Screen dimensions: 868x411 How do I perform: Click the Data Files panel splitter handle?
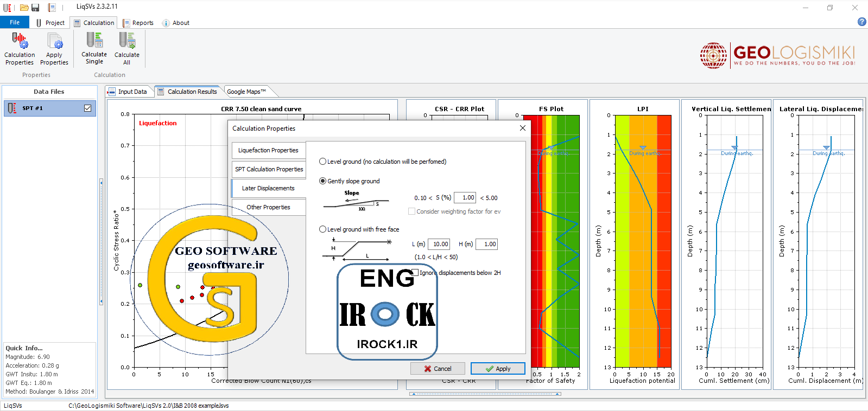pyautogui.click(x=101, y=242)
